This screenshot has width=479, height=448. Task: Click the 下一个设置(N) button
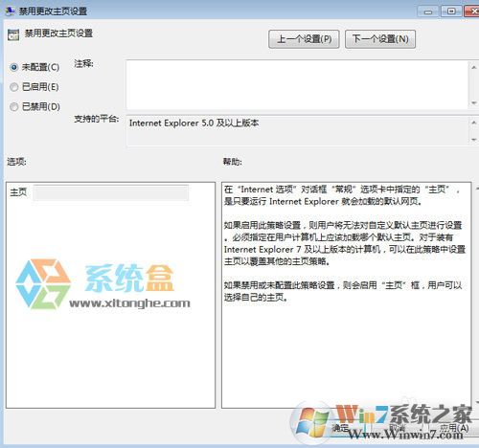coord(380,39)
